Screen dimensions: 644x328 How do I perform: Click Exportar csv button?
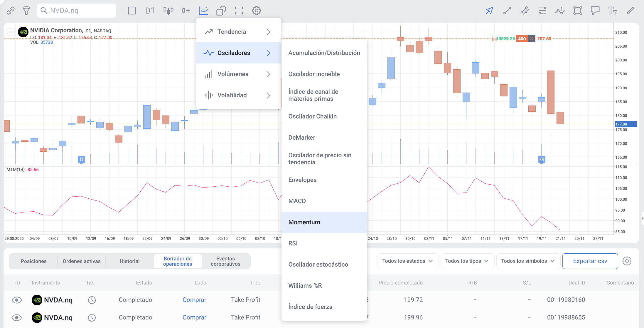tap(590, 261)
